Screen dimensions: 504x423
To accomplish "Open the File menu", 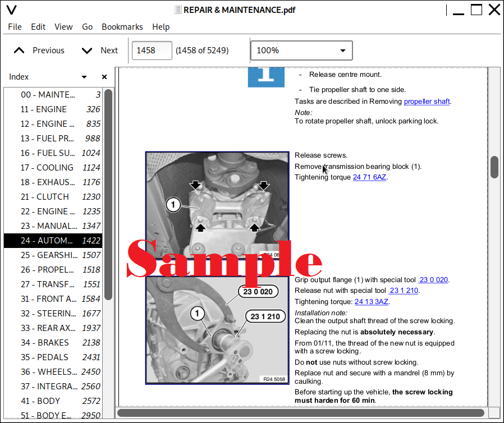I will (15, 27).
